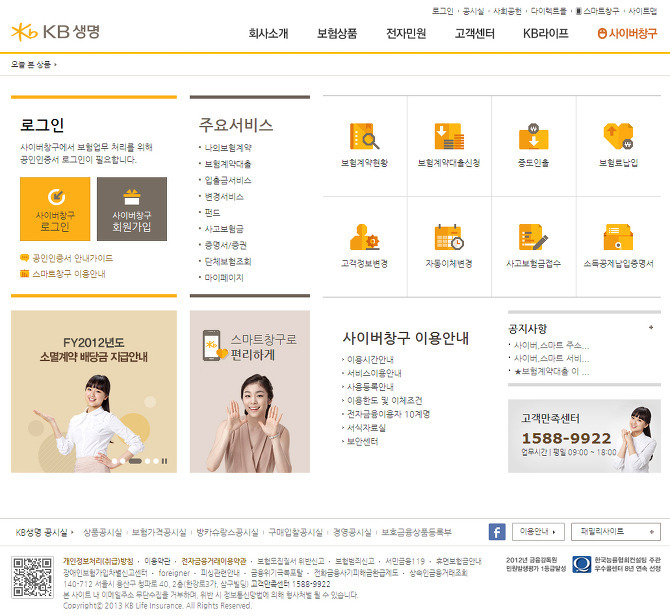Click the award emblem in the footer
The image size is (670, 615).
581,565
